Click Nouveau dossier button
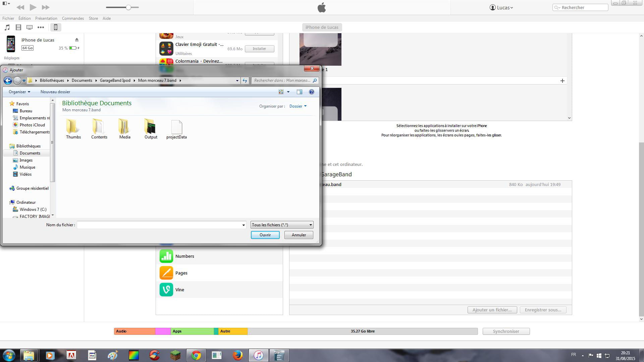The height and width of the screenshot is (362, 644). pyautogui.click(x=55, y=92)
